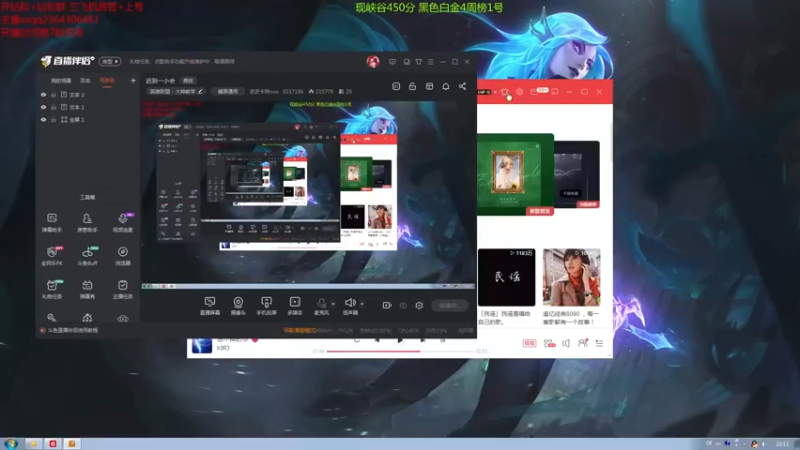800x450 pixels.
Task: Open the 礼物任务 tool
Action: [52, 289]
